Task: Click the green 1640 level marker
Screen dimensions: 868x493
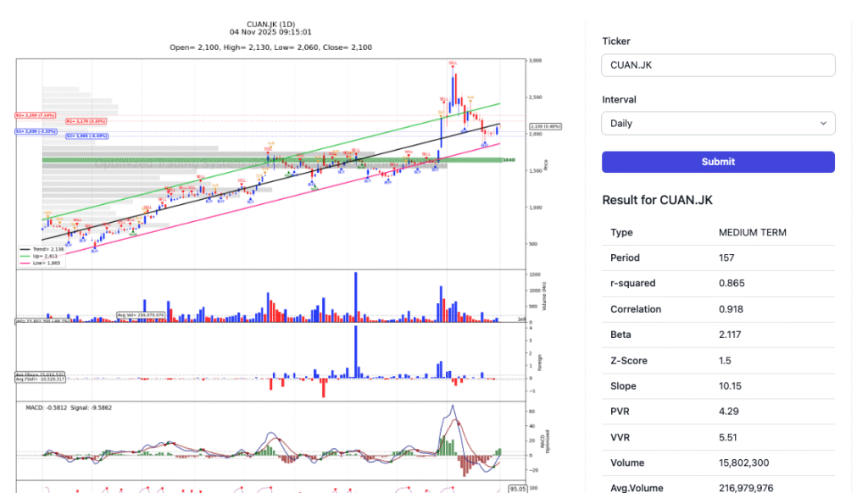Action: point(509,159)
